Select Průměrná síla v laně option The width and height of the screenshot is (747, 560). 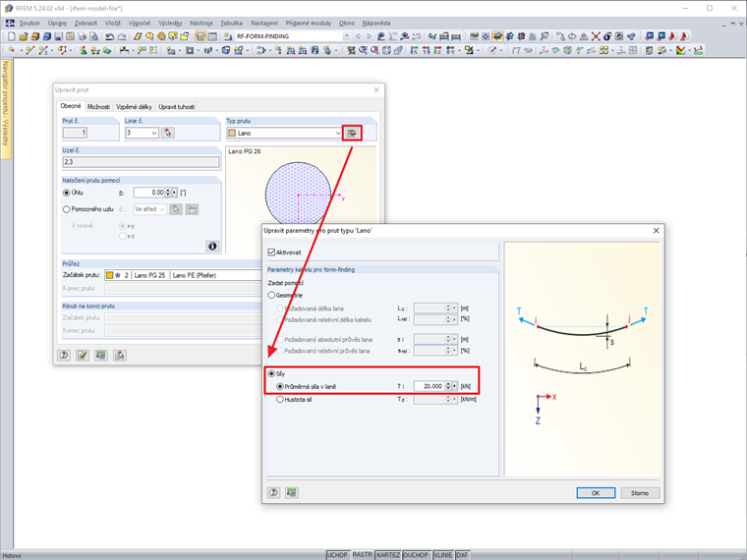pos(280,387)
